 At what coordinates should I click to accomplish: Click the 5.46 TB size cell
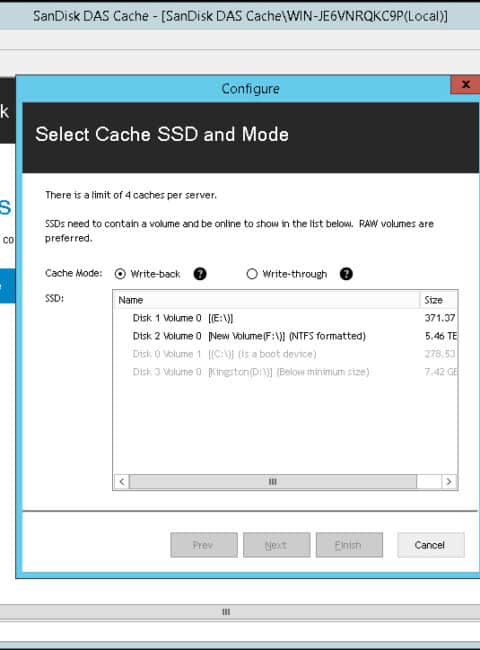click(x=441, y=336)
